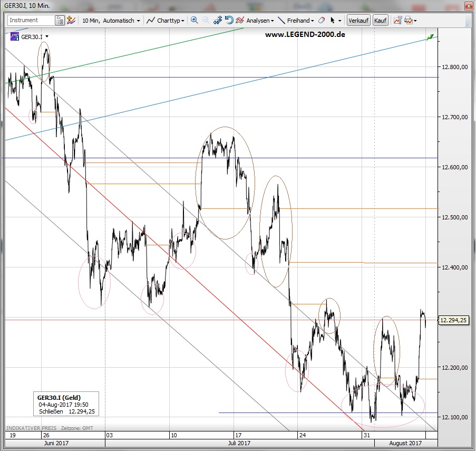Click the undo/reset chart icon
The image size is (476, 451).
point(229,20)
